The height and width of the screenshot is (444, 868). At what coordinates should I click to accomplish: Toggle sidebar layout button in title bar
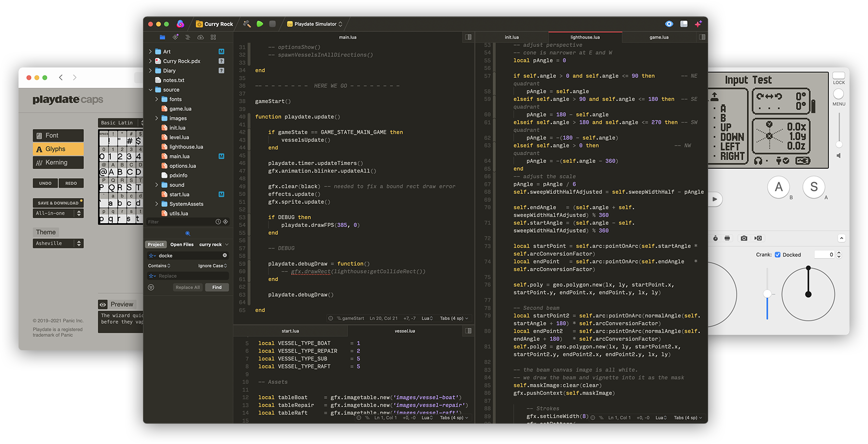pos(684,24)
